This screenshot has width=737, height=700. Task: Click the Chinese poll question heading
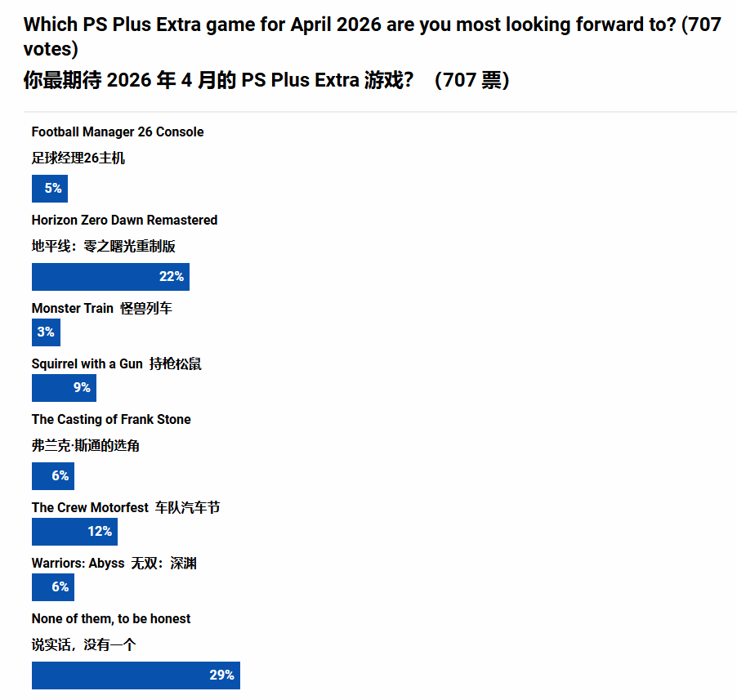266,80
